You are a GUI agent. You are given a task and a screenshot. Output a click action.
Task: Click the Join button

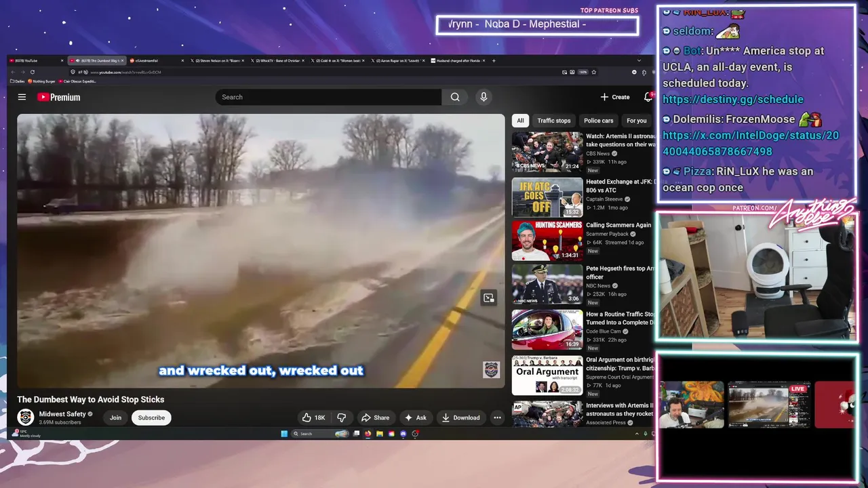[x=116, y=418]
